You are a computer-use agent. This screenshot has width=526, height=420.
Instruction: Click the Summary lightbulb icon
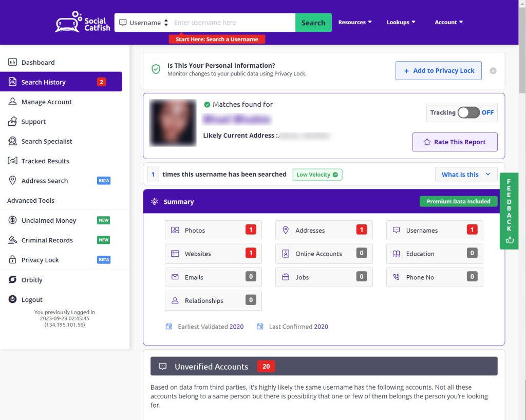pos(154,201)
